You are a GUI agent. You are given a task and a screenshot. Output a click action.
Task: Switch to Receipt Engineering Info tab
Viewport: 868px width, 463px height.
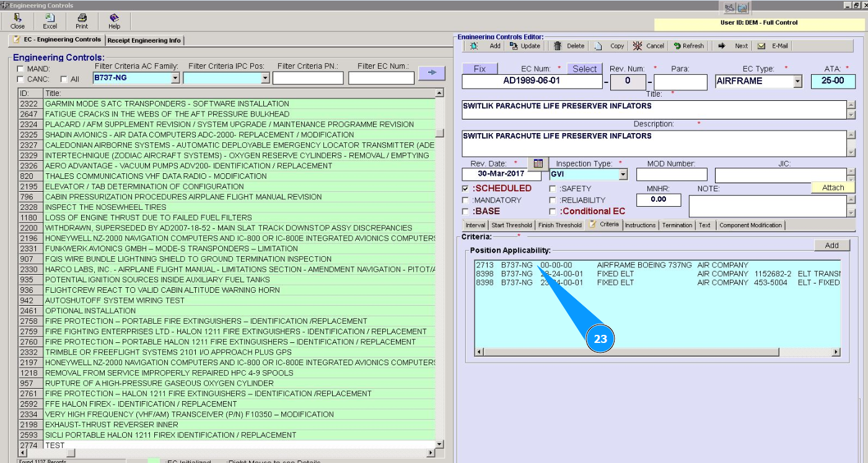pyautogui.click(x=144, y=40)
